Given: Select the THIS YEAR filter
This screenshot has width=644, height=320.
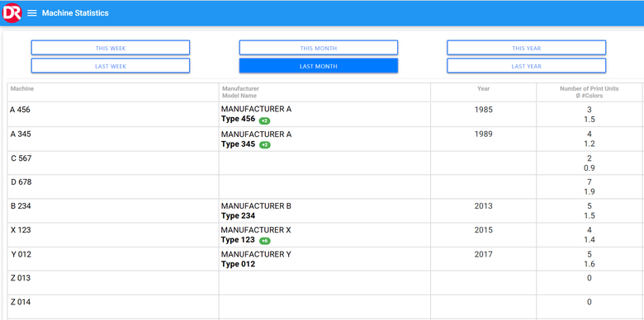Looking at the screenshot, I should tap(526, 48).
